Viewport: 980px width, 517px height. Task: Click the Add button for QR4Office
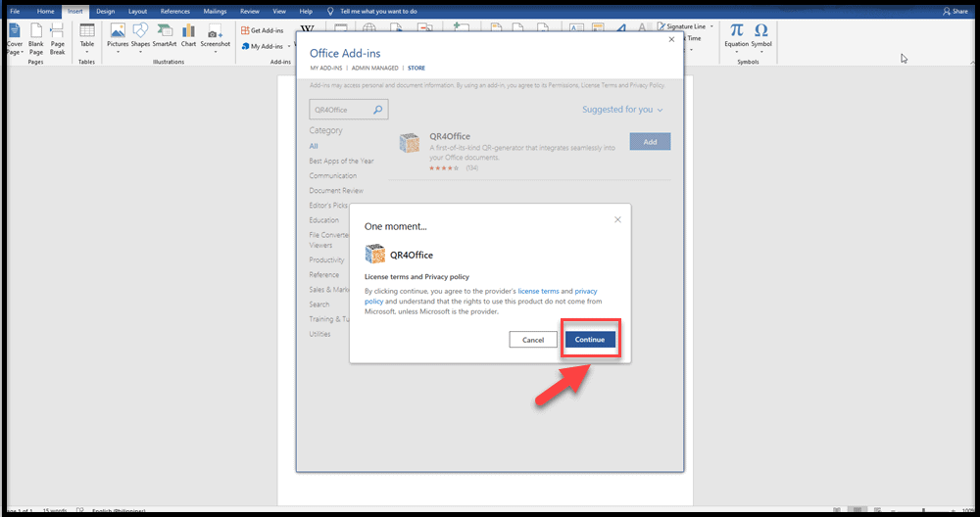[x=650, y=142]
